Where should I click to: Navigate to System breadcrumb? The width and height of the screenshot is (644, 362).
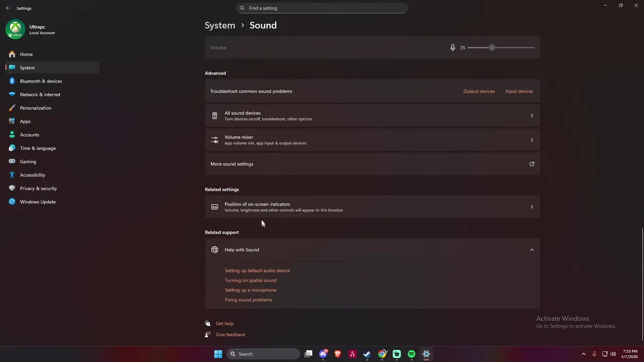click(x=220, y=25)
